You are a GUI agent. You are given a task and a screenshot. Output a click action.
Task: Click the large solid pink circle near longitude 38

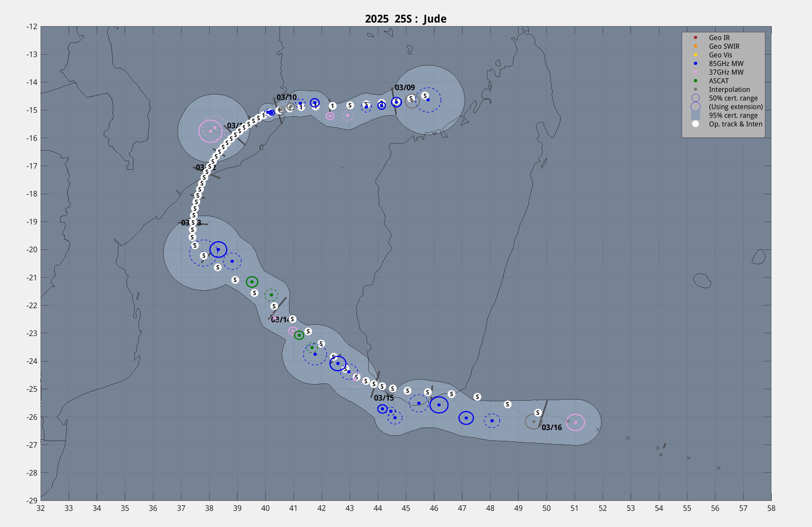210,131
